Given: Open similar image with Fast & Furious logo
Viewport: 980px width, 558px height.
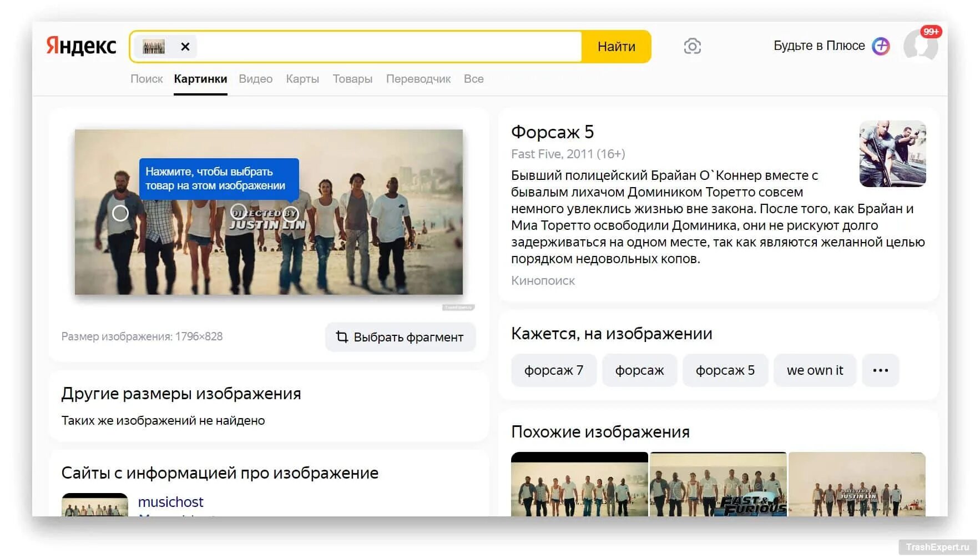Looking at the screenshot, I should click(718, 484).
